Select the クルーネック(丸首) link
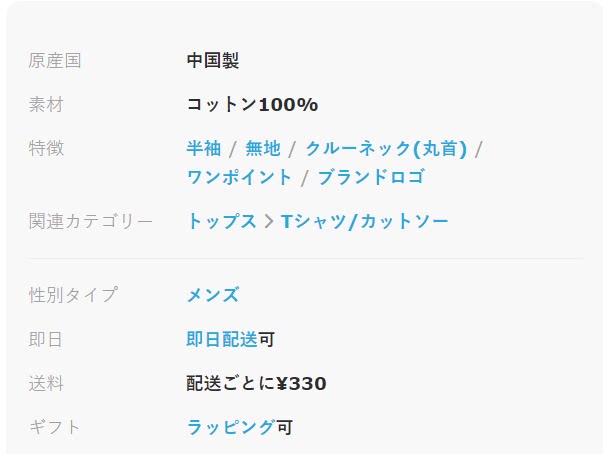The height and width of the screenshot is (454, 603). 386,149
